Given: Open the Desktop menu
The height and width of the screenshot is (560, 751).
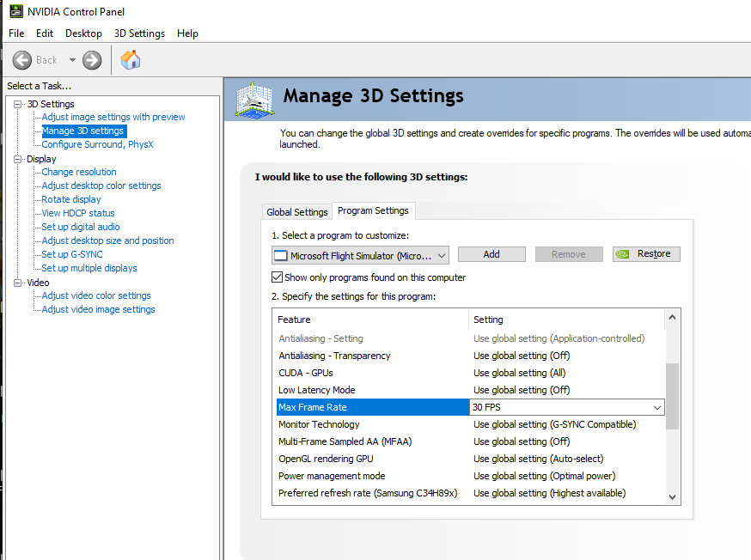Looking at the screenshot, I should (x=84, y=33).
